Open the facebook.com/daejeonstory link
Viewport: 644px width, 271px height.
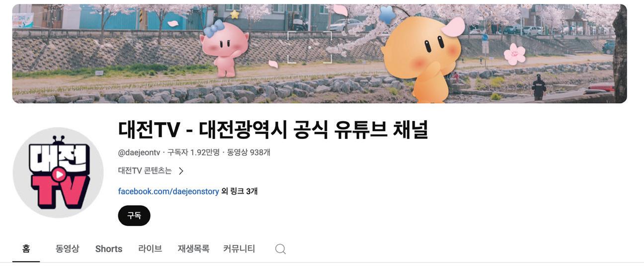click(x=168, y=191)
